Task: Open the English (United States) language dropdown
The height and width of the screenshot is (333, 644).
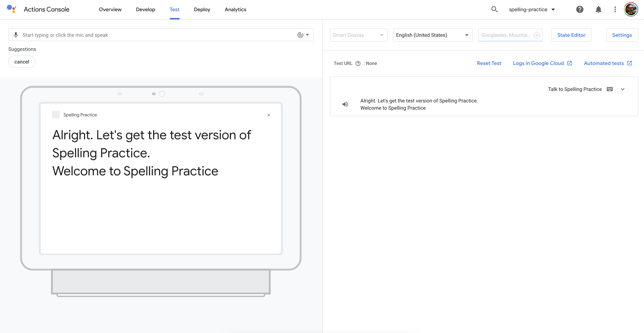Action: [433, 35]
